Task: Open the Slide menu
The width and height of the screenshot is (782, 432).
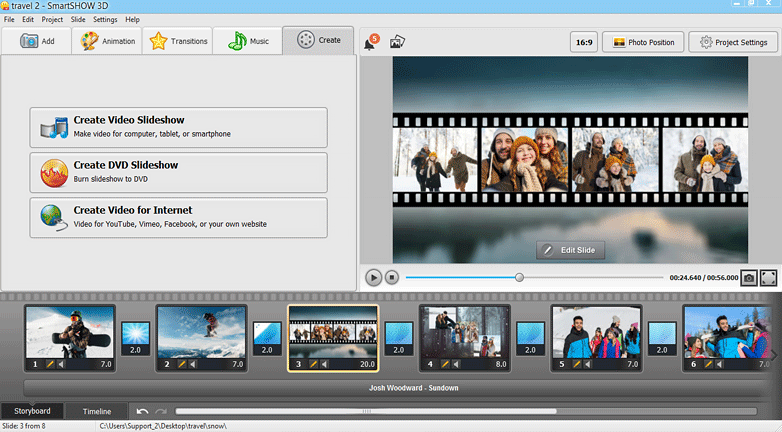Action: [76, 19]
